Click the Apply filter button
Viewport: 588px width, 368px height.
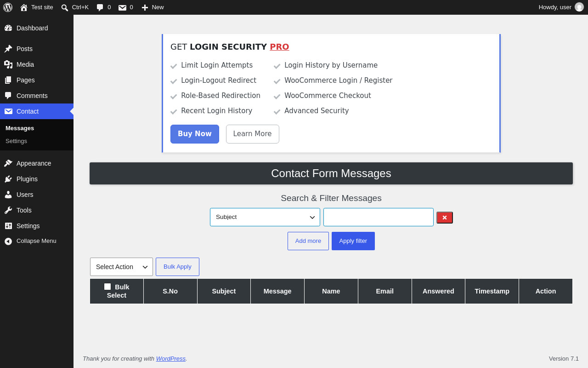(x=353, y=241)
